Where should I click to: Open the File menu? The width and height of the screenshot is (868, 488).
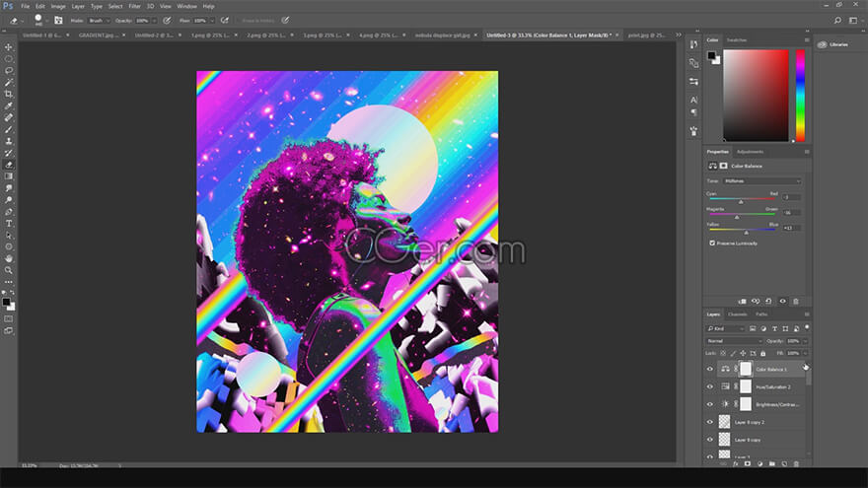25,6
